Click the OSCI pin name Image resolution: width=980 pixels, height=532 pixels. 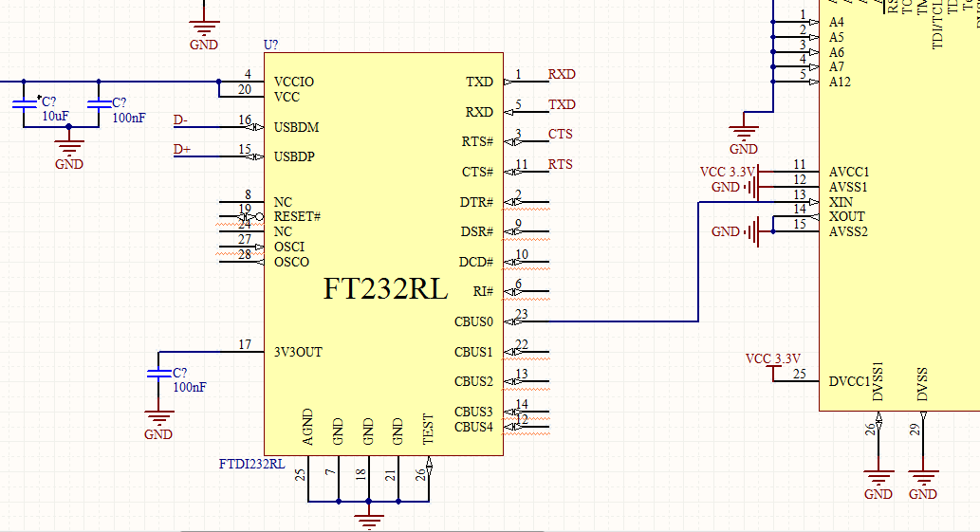click(288, 247)
